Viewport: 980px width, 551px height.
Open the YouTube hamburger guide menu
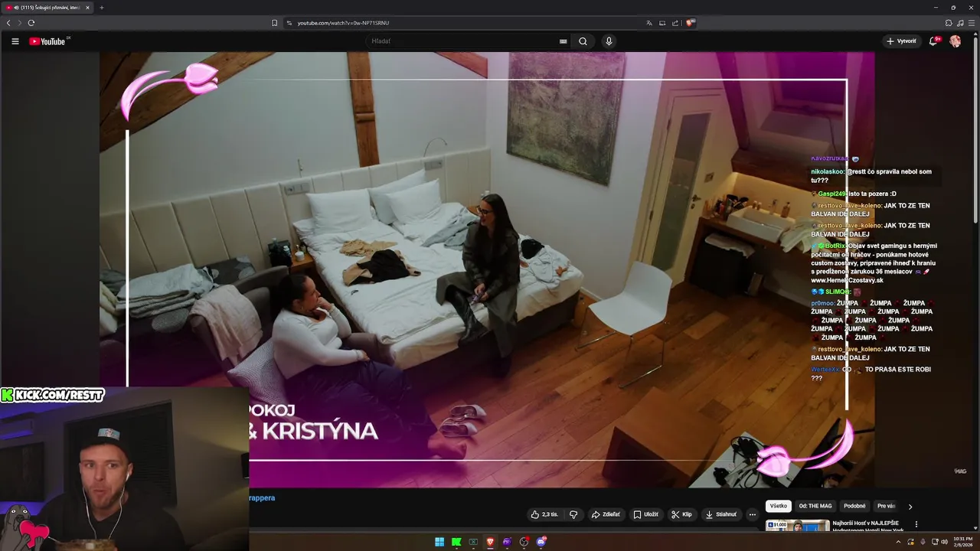coord(15,41)
